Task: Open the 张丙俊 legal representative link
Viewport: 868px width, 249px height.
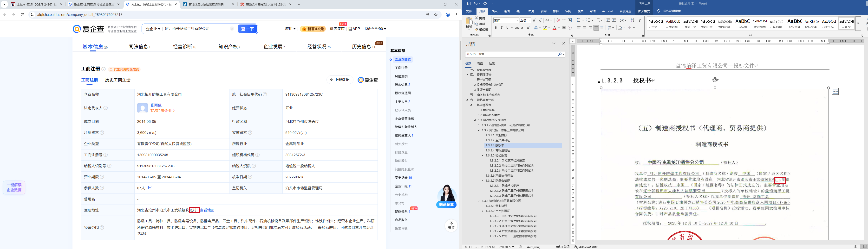Action: 156,105
